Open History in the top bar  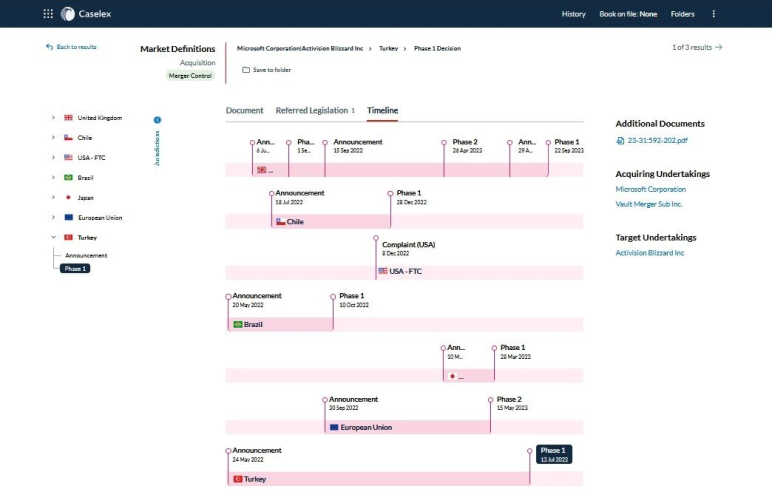(x=573, y=14)
